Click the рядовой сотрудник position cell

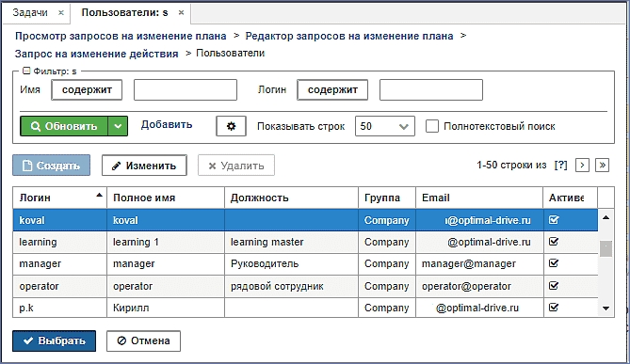[291, 286]
